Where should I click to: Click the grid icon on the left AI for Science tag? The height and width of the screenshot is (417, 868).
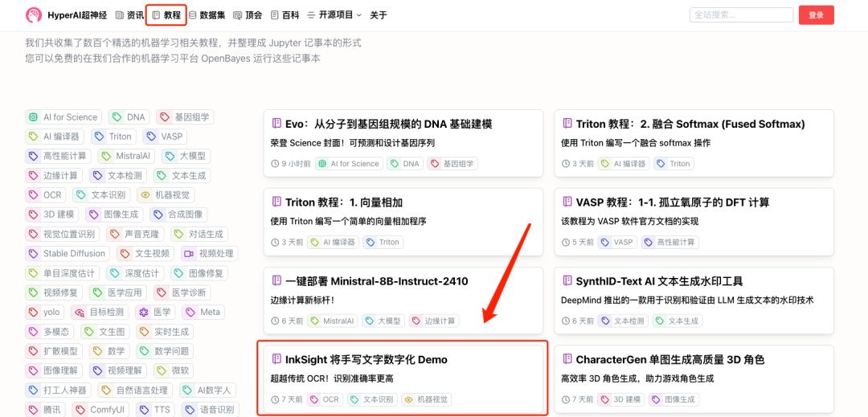(33, 117)
